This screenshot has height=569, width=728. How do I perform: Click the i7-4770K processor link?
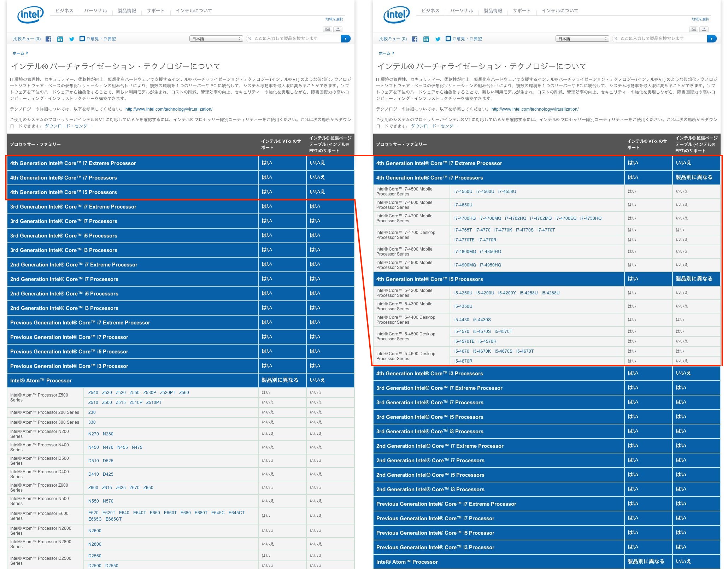[503, 230]
